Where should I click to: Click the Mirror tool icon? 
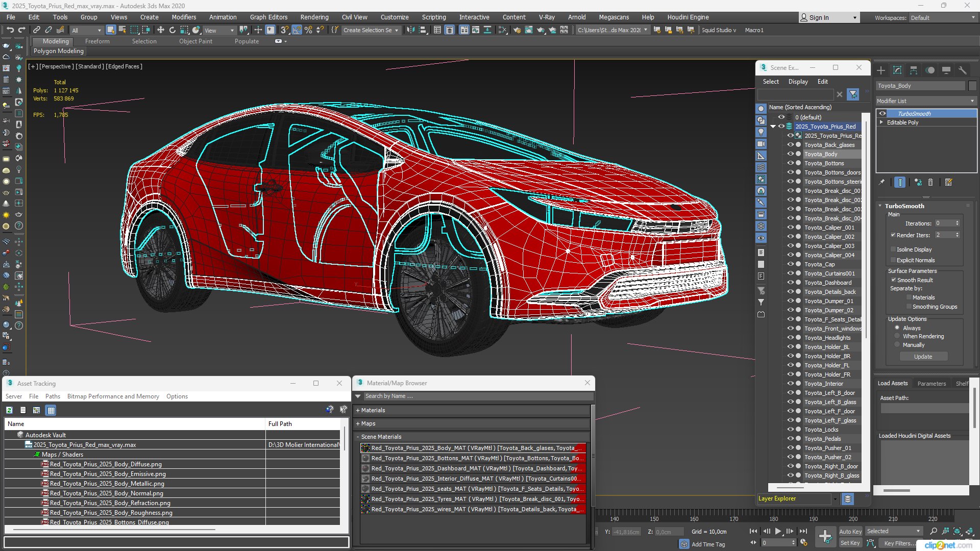click(x=410, y=30)
